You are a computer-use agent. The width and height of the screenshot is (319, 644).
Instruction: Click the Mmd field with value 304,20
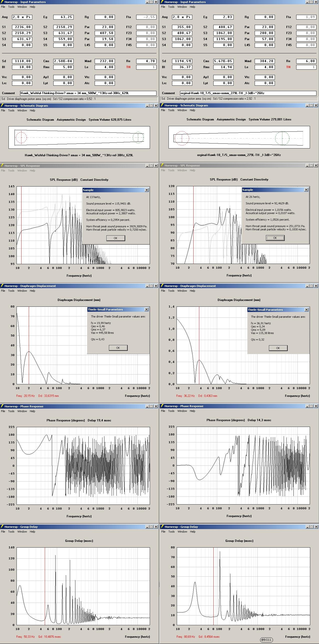point(265,61)
